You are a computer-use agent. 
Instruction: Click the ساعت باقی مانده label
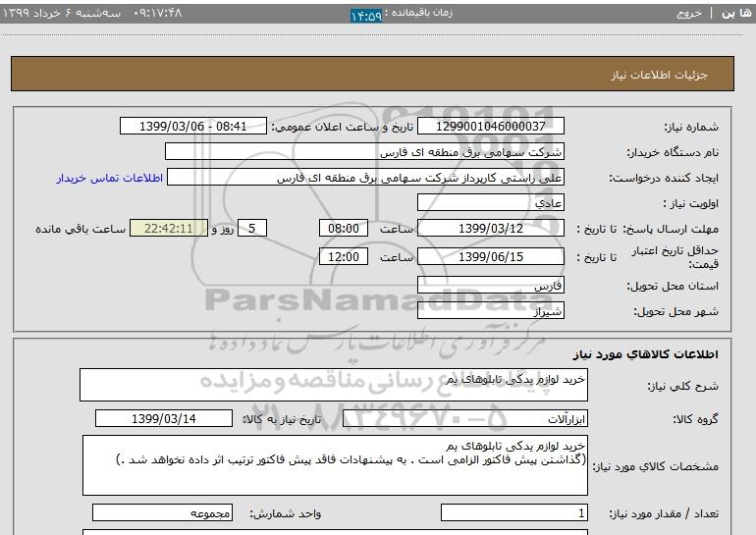(81, 229)
